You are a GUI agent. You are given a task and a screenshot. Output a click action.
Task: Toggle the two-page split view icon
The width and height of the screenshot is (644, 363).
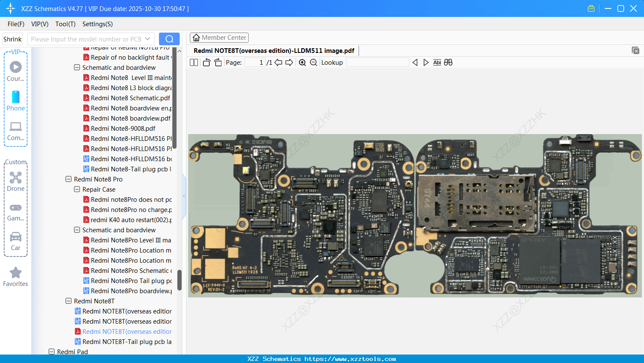pos(194,63)
